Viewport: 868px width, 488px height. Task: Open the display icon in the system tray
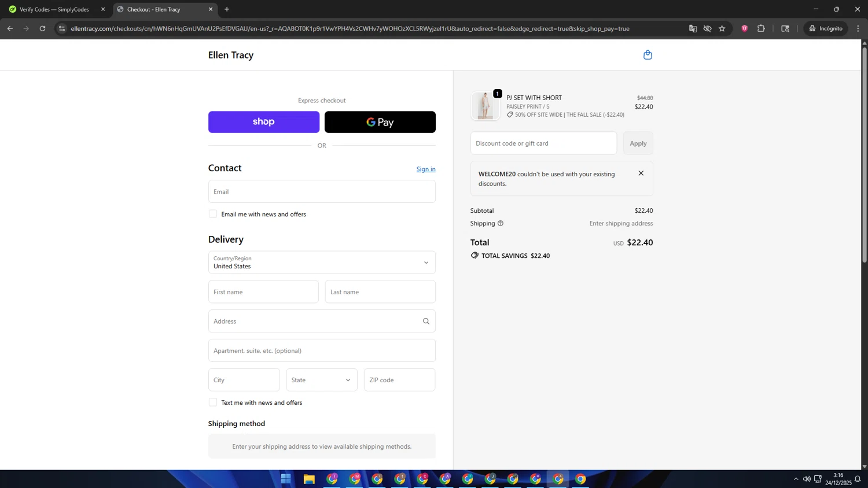click(818, 479)
